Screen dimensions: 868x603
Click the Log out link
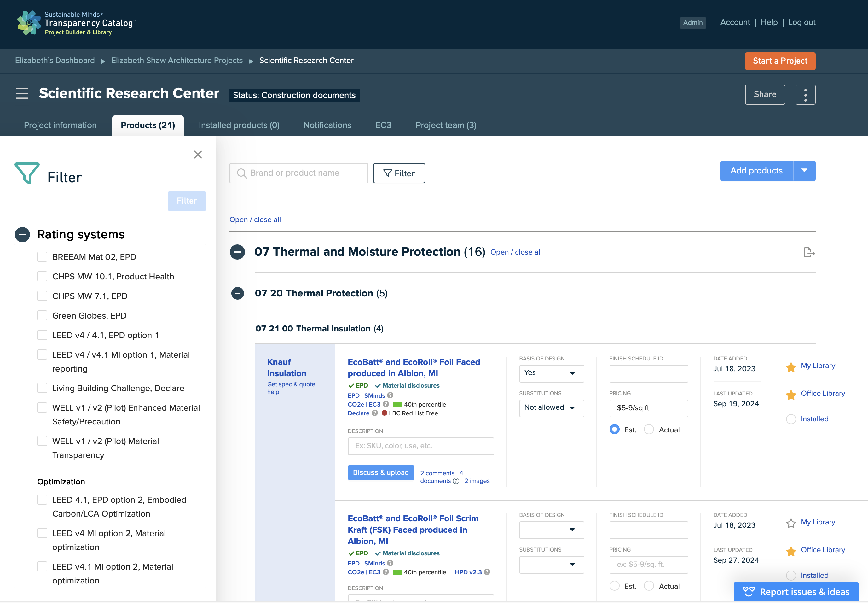click(x=801, y=22)
